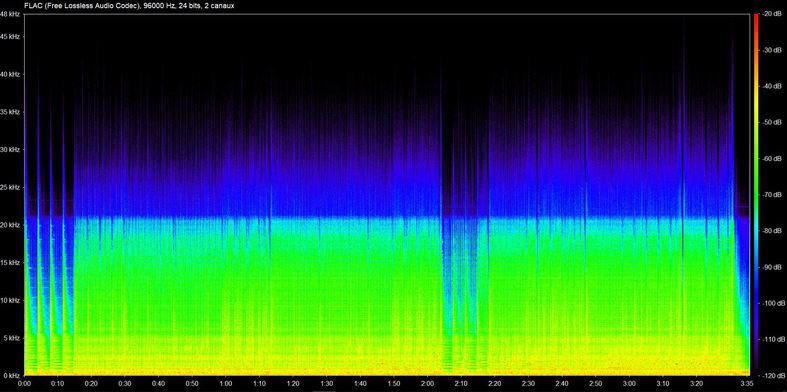This screenshot has width=787, height=392.
Task: Click the 2:30 time axis label
Action: coord(529,383)
